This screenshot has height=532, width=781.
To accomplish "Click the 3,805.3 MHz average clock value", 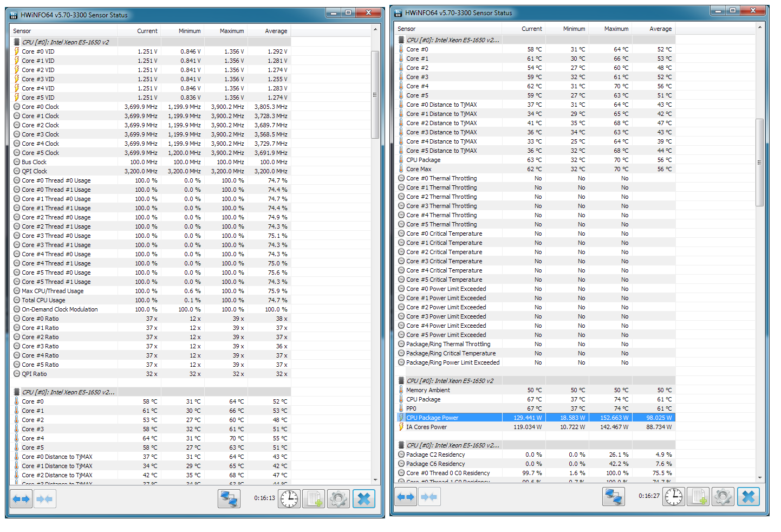I will pos(271,107).
